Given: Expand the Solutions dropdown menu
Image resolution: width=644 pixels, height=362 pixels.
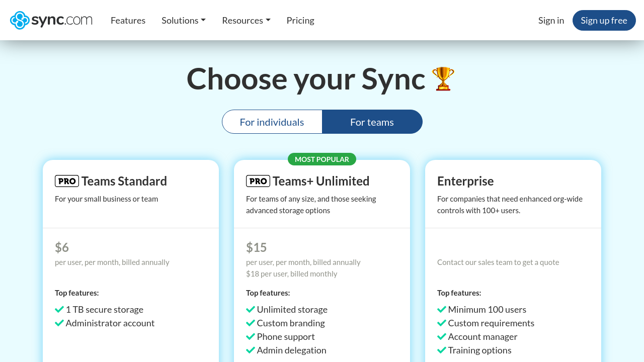Looking at the screenshot, I should coord(183,20).
